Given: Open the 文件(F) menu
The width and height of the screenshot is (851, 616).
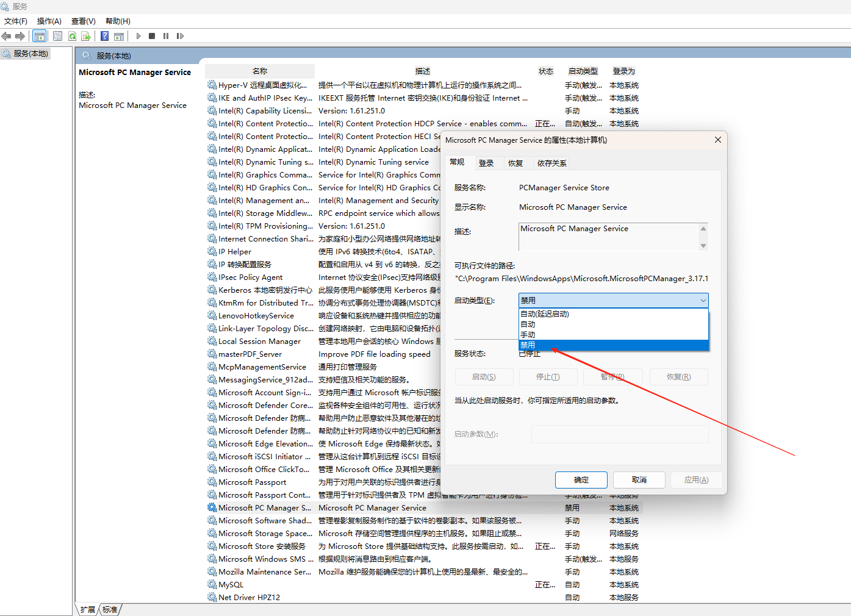Looking at the screenshot, I should point(16,21).
